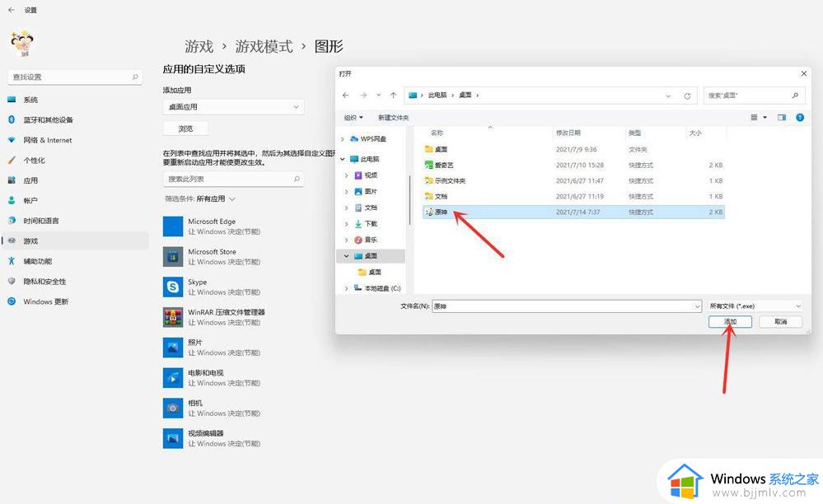Select the 电影和电视 app icon
Screen dimensions: 823x504
click(x=173, y=378)
